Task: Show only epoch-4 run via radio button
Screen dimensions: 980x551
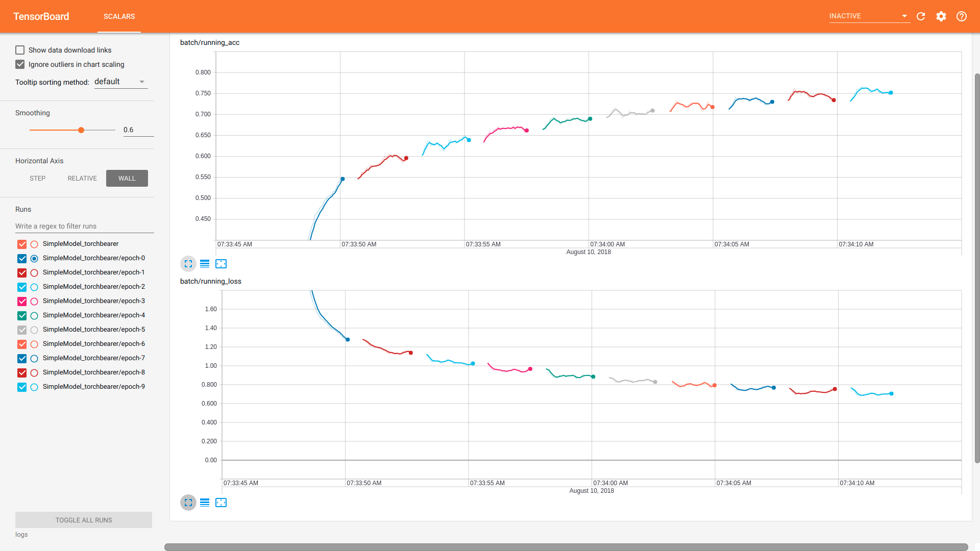Action: pos(34,316)
